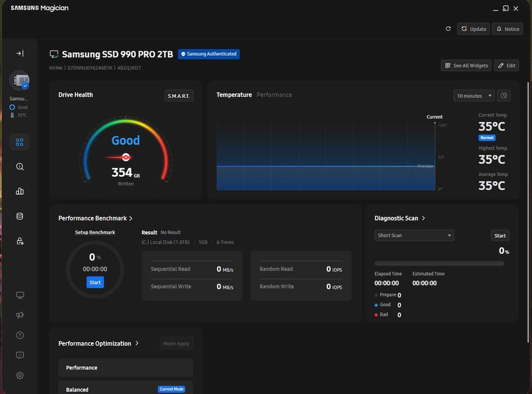Select the Samsung drive thumbnail in sidebar
Screen dimensions: 532x394
click(x=20, y=81)
